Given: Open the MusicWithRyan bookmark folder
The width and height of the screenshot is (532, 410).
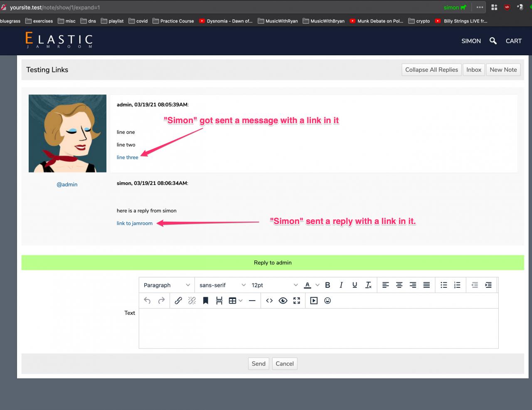Looking at the screenshot, I should [278, 21].
